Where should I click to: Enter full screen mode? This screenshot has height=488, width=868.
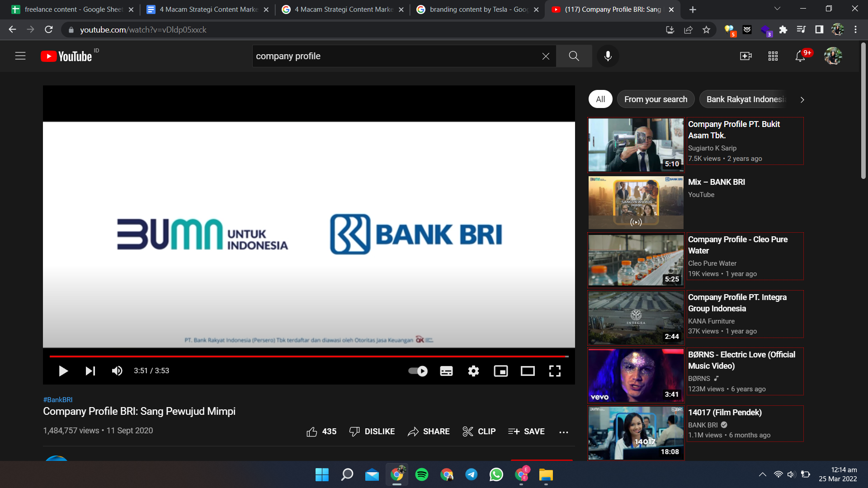555,371
